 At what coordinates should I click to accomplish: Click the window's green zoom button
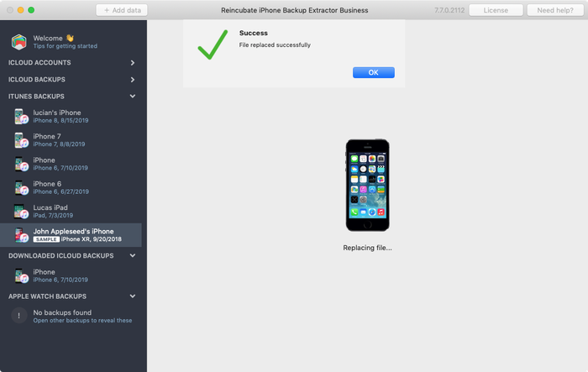tap(31, 10)
